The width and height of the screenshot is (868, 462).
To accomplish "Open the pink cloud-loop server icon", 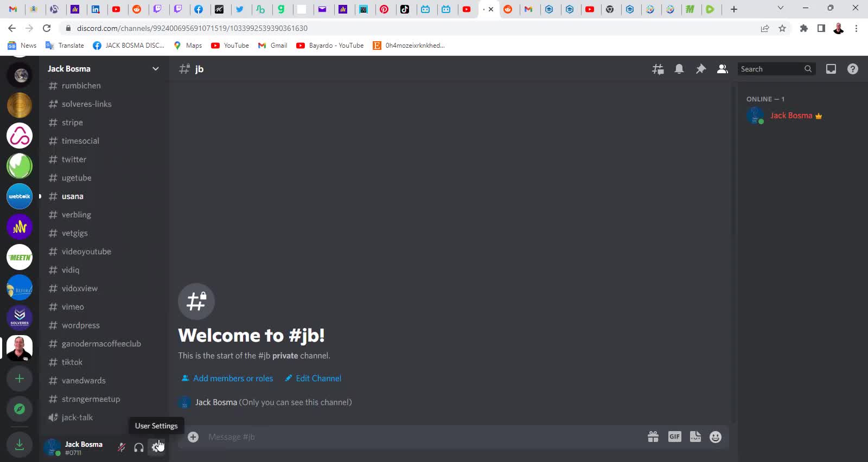I will click(20, 136).
